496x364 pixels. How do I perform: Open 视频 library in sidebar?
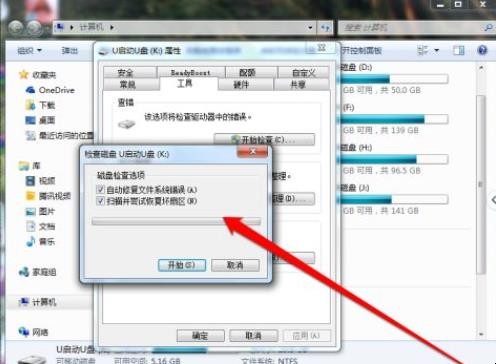(41, 181)
